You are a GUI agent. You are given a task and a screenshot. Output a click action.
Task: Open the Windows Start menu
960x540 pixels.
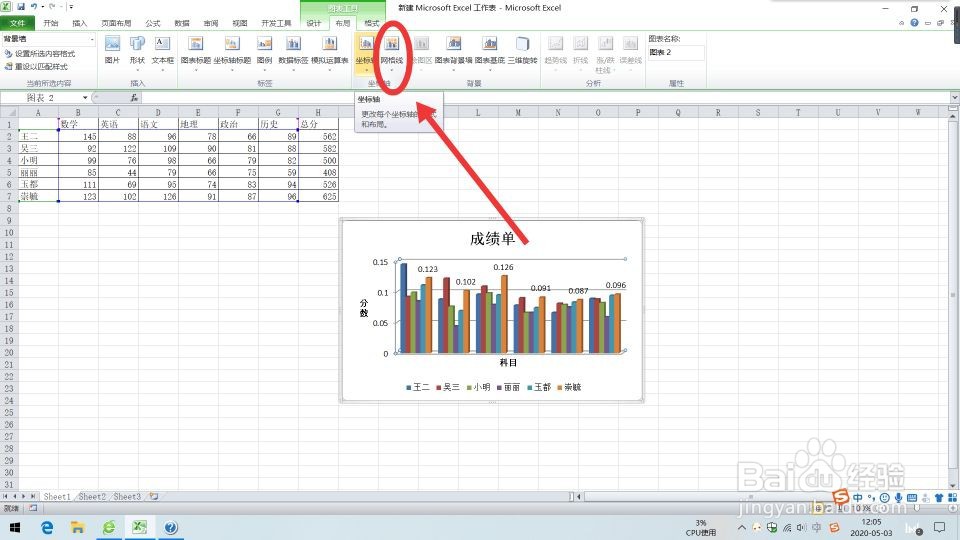click(15, 527)
